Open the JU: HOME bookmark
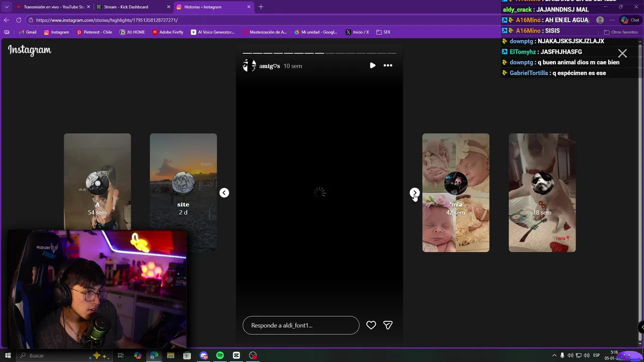This screenshot has height=362, width=644. click(132, 32)
